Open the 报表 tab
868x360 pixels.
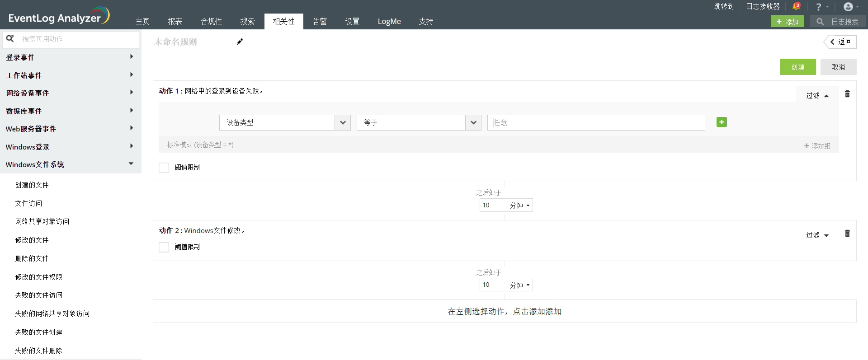click(175, 21)
